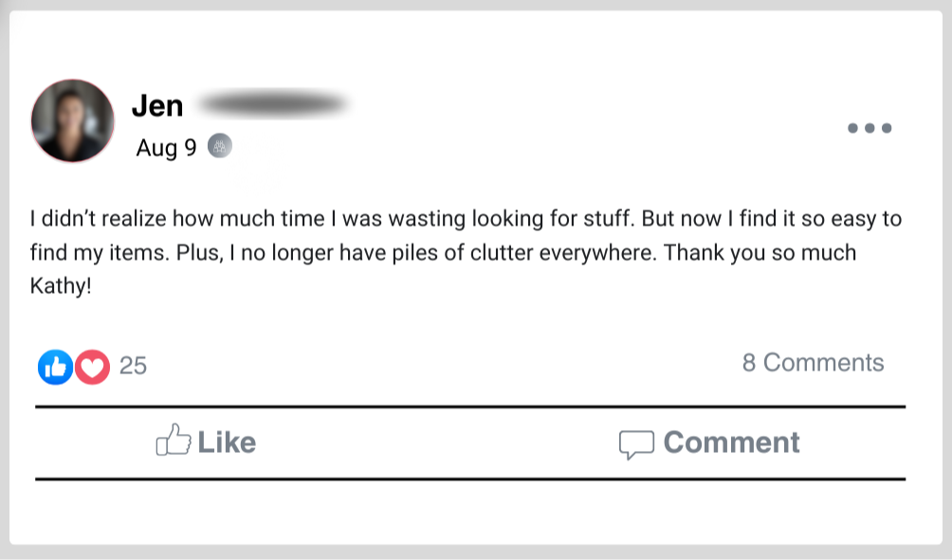Click the author name Jen
This screenshot has width=952, height=560.
157,105
